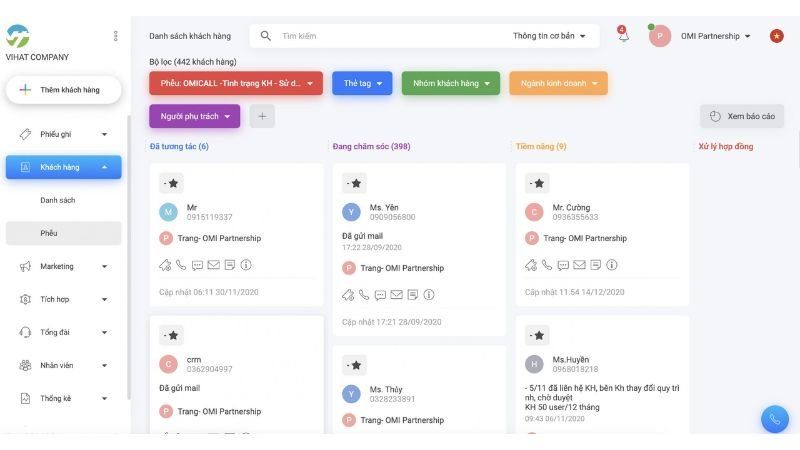
Task: Click the Xem báo cáo button
Action: (741, 116)
